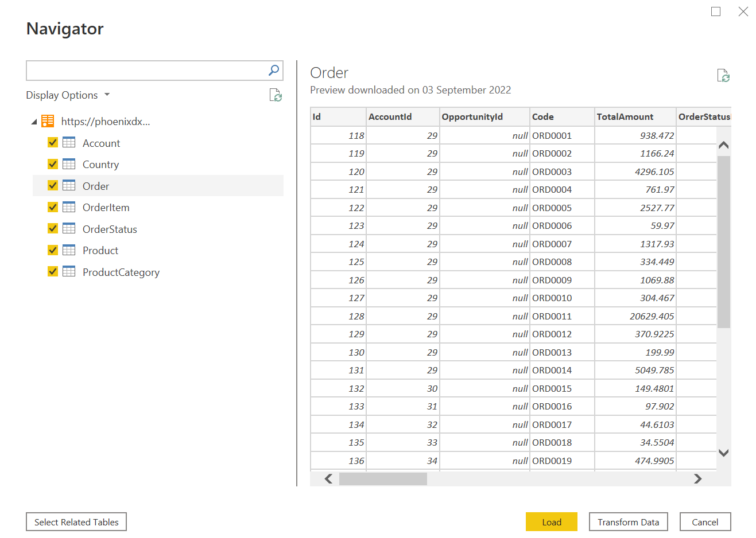Click the Transform Data button

pyautogui.click(x=628, y=522)
